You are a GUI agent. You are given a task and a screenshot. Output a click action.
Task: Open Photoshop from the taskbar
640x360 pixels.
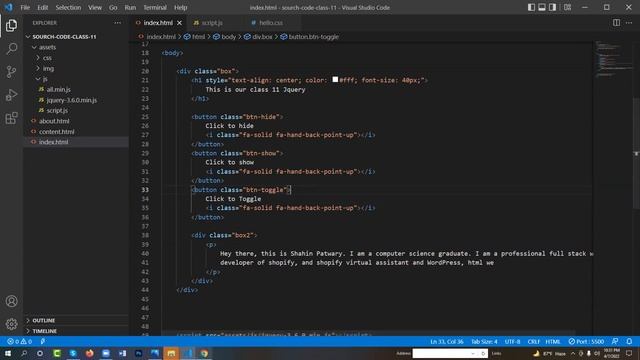[138, 353]
